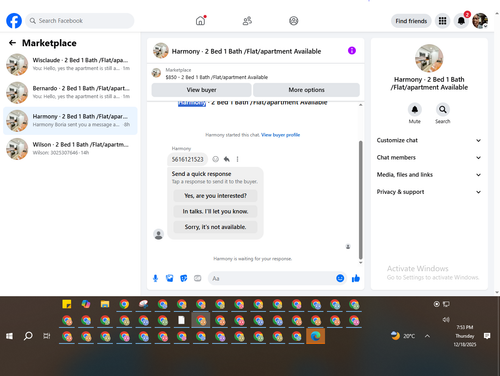The width and height of the screenshot is (500, 376).
Task: Switch to Microsoft Edge on taskbar
Action: pyautogui.click(x=315, y=336)
